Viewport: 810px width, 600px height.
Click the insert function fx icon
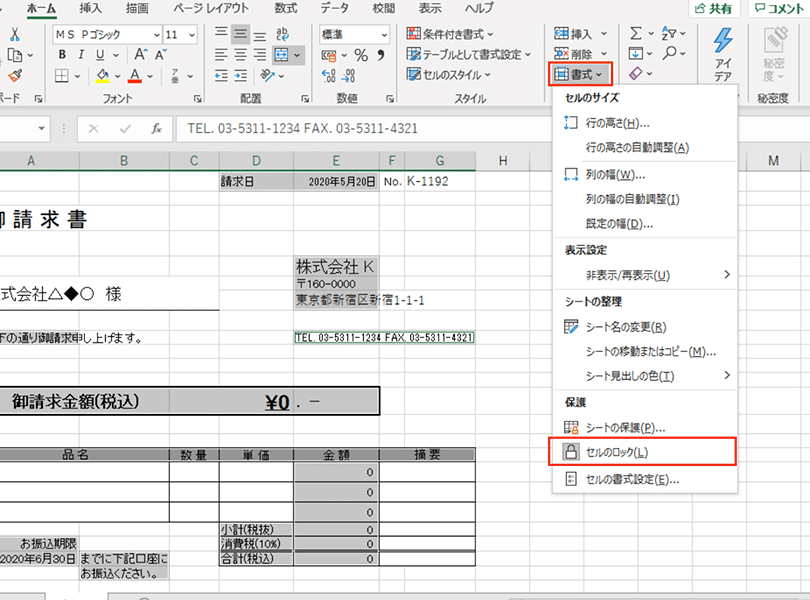tap(156, 129)
